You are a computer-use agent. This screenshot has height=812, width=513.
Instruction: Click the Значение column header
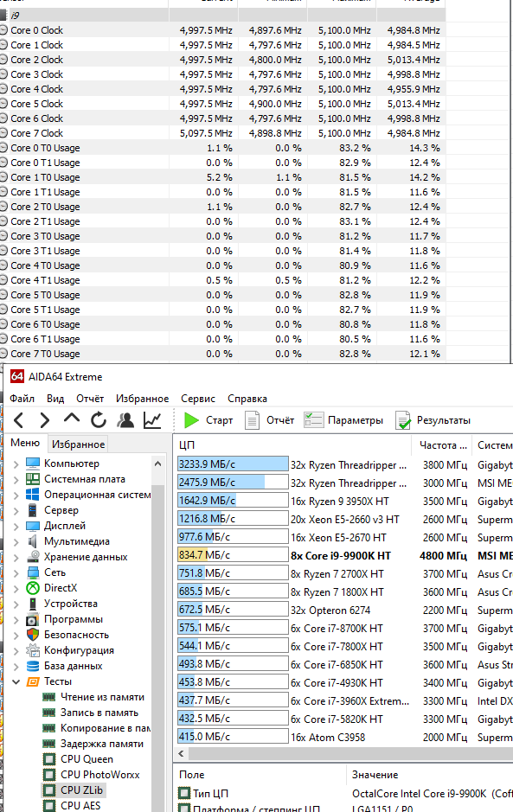429,774
